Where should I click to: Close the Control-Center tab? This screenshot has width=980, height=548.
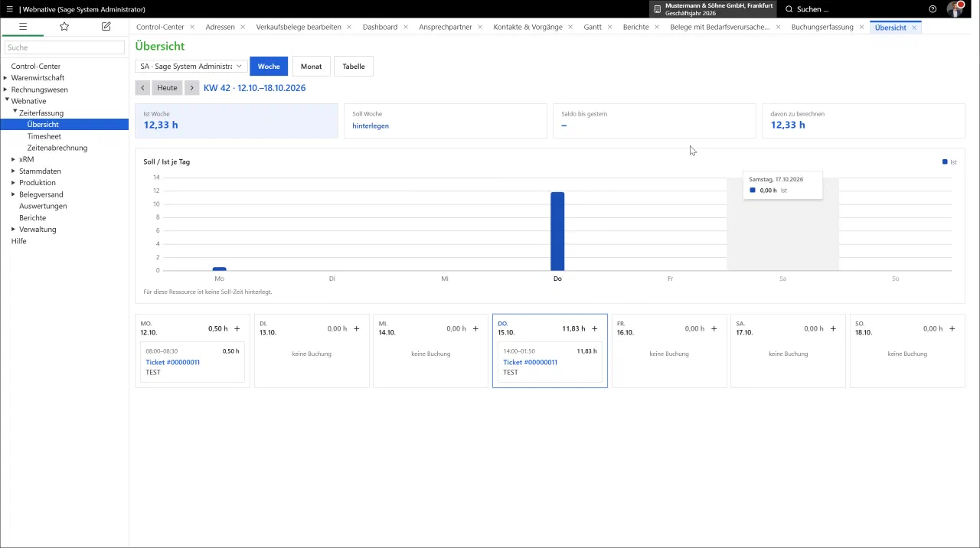click(x=192, y=27)
